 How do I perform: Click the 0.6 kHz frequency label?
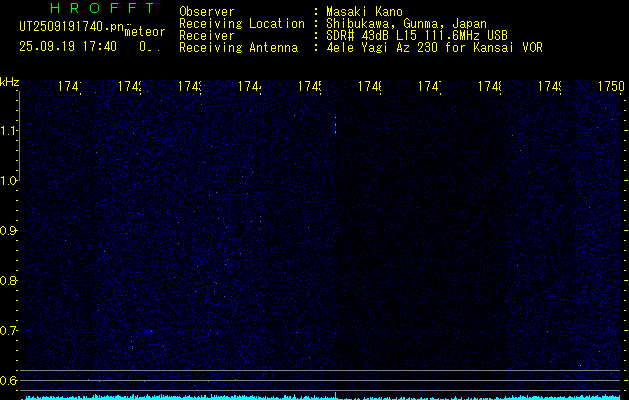click(x=8, y=380)
